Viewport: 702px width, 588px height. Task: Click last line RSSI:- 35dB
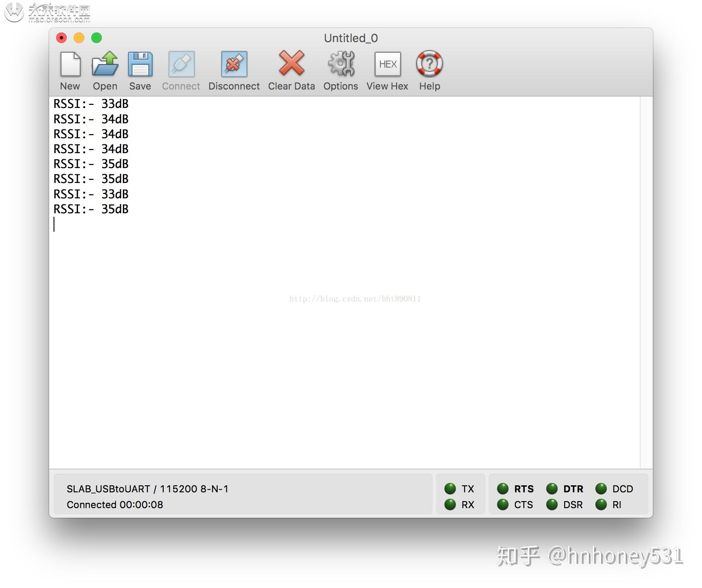click(91, 209)
